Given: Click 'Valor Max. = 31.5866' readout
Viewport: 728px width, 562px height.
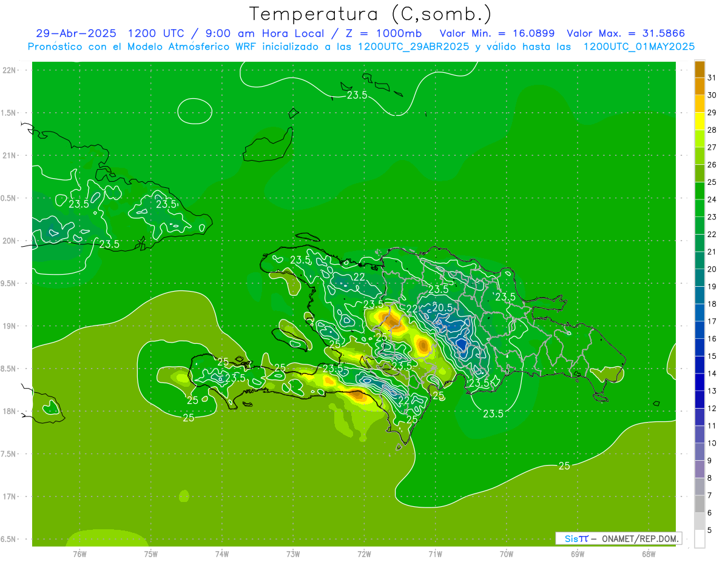Looking at the screenshot, I should [626, 33].
